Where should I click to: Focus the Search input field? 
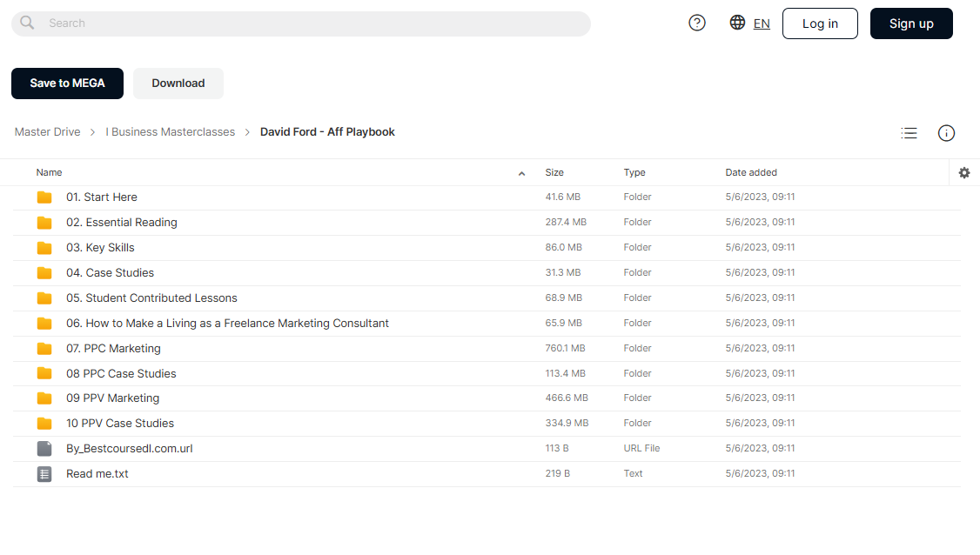coord(300,23)
